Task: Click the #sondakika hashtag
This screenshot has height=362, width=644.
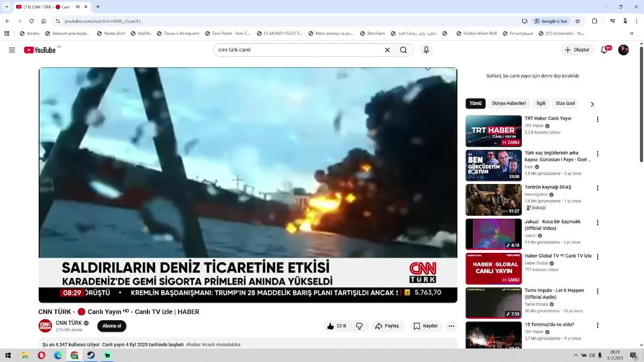Action: pyautogui.click(x=228, y=344)
